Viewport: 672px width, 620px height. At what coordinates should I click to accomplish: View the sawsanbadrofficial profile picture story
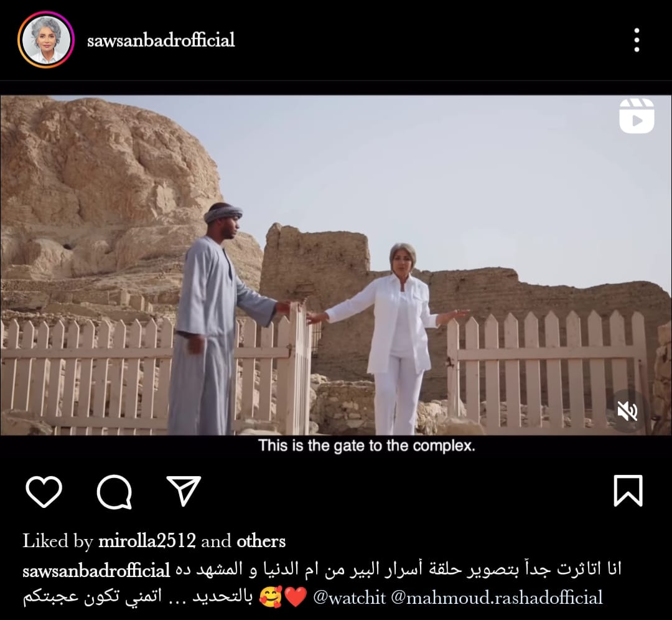pyautogui.click(x=46, y=40)
